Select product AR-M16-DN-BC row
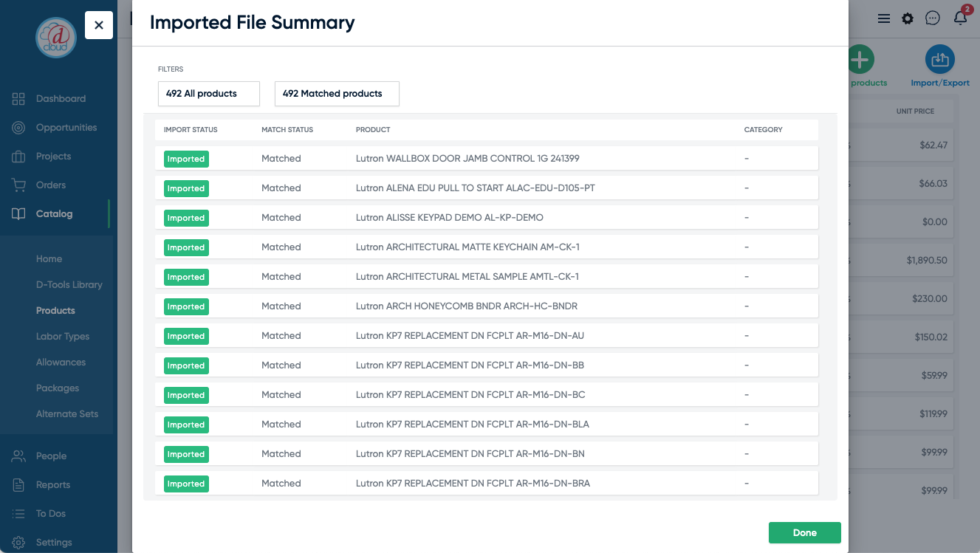 click(487, 395)
